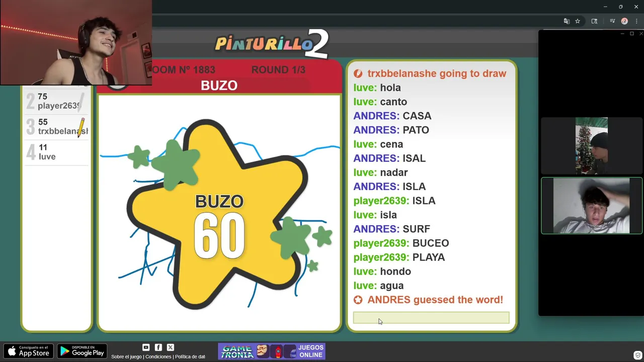
Task: Click chat message 'ANDRES: PATO'
Action: (391, 130)
